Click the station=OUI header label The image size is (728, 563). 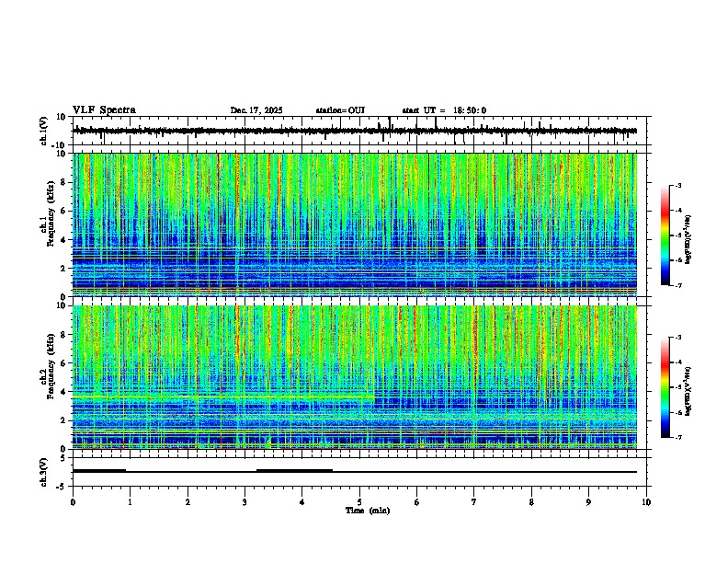pyautogui.click(x=340, y=110)
